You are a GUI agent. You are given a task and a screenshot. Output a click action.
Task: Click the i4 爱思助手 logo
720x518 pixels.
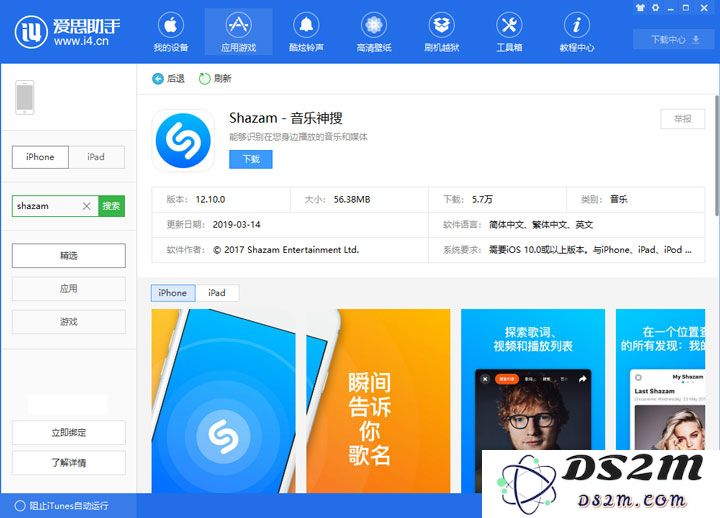click(x=68, y=32)
